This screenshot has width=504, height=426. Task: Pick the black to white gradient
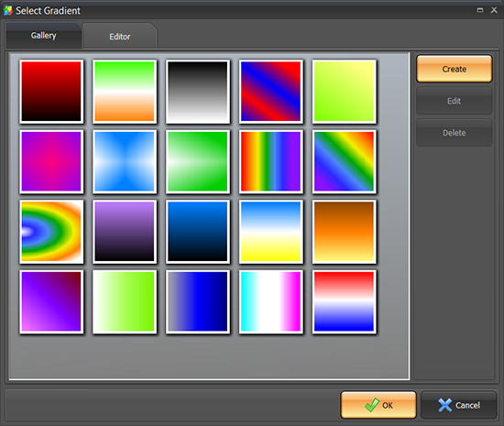point(198,92)
